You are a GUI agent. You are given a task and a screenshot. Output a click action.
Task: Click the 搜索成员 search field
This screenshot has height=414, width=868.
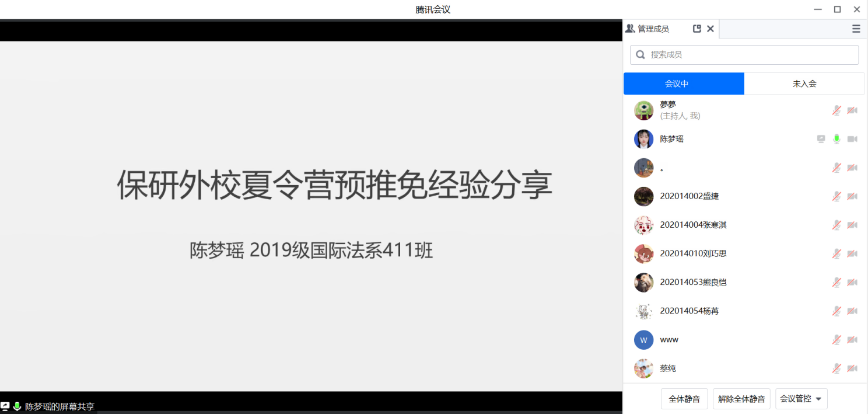pos(750,55)
